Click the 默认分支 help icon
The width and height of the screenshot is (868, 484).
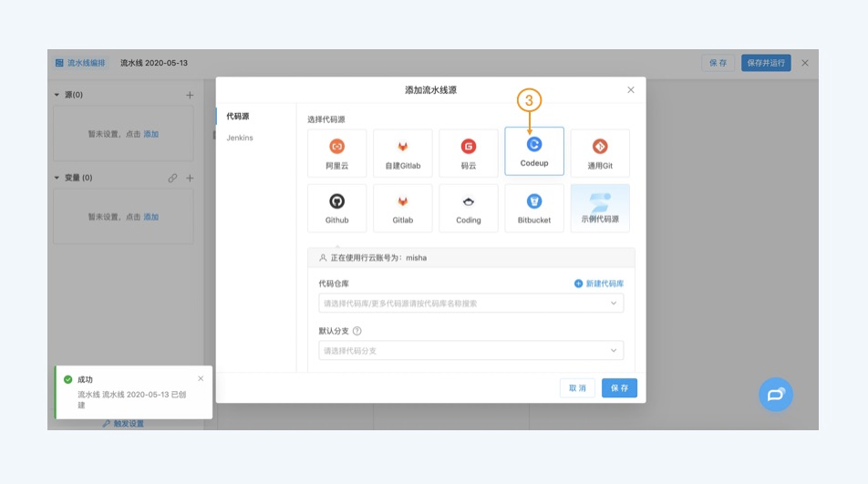pos(357,331)
